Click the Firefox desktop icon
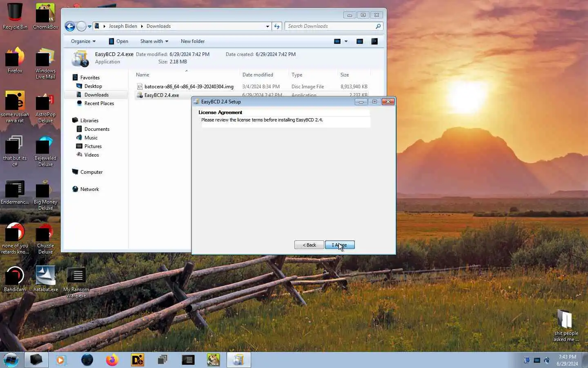This screenshot has width=588, height=368. [x=15, y=61]
